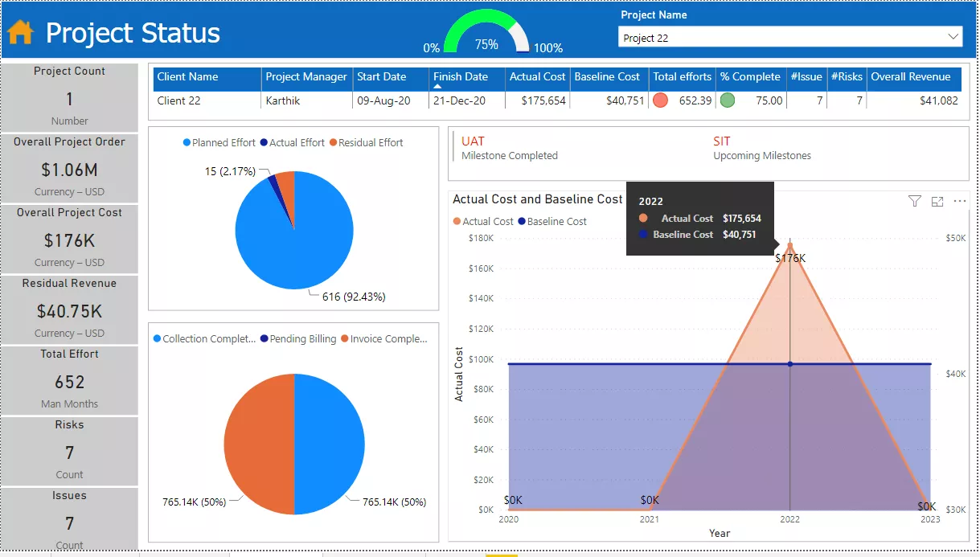Toggle the Pending Billing legend item
This screenshot has width=980, height=557.
[x=297, y=338]
